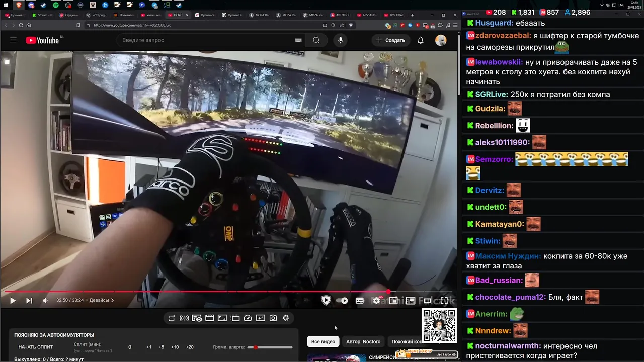Open Spotify from the taskbar
644x362 pixels.
coord(55,5)
